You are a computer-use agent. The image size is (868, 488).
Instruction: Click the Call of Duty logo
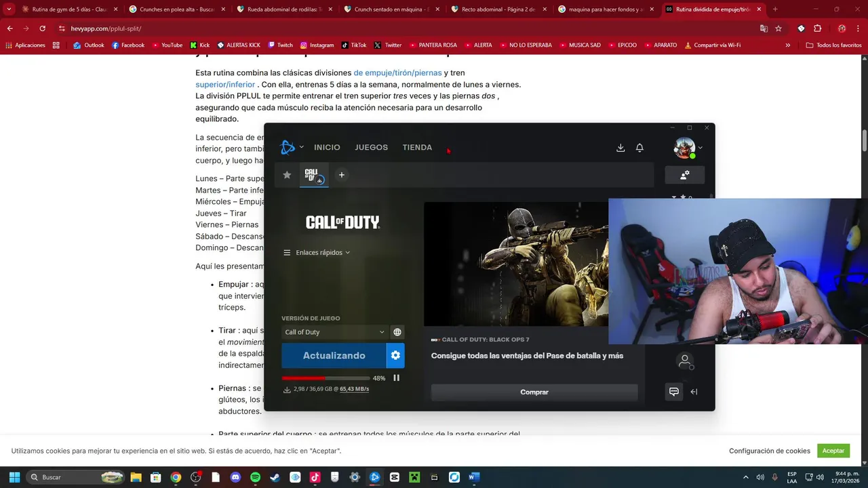[x=342, y=222]
